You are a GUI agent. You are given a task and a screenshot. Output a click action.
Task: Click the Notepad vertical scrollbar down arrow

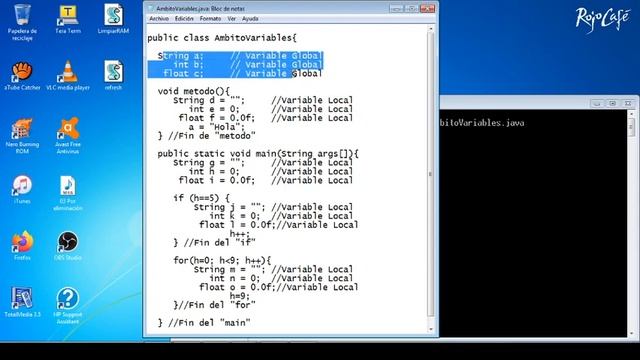pyautogui.click(x=431, y=329)
